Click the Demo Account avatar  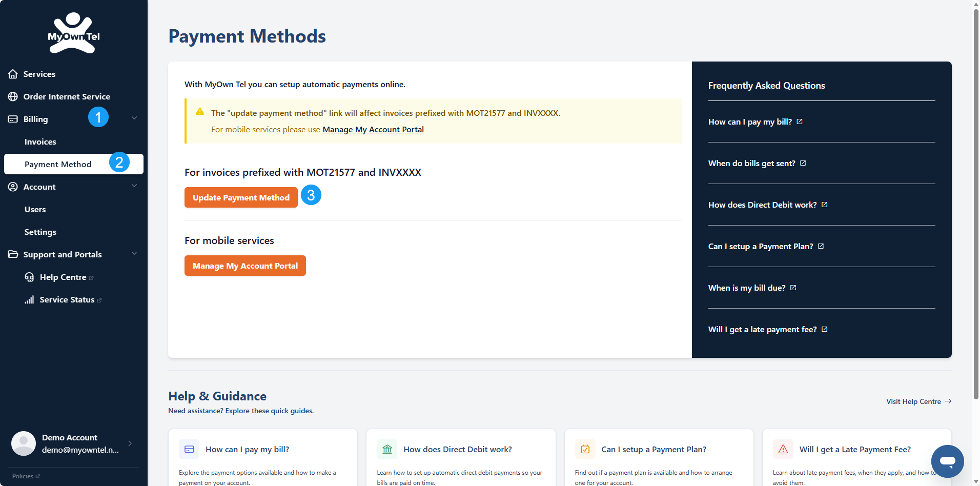[x=24, y=443]
